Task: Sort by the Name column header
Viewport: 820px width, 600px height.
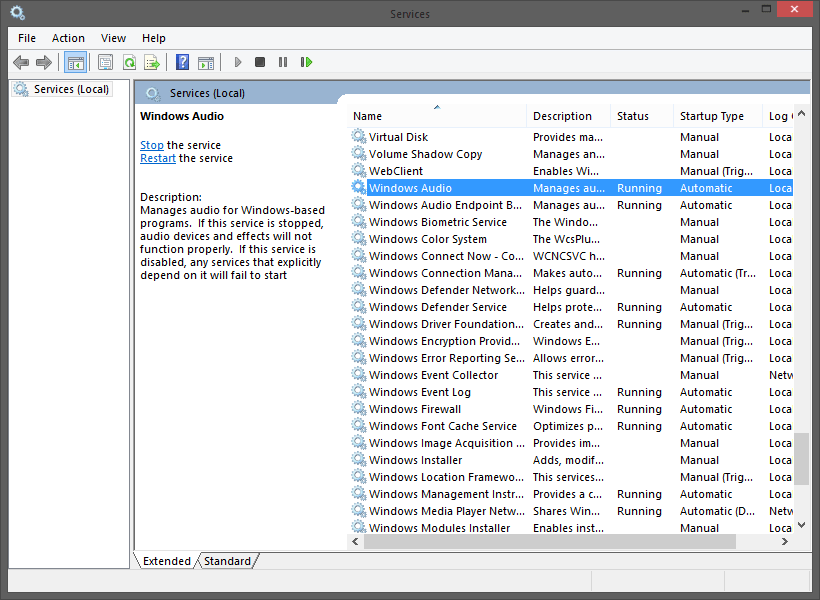Action: (x=437, y=116)
